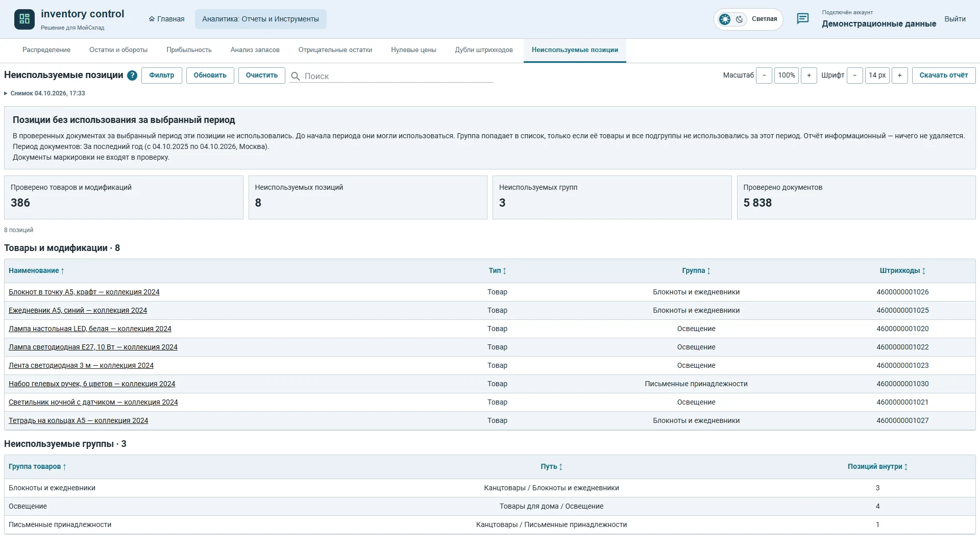Sort by Позиций внутри column header
The image size is (980, 551).
(x=877, y=467)
